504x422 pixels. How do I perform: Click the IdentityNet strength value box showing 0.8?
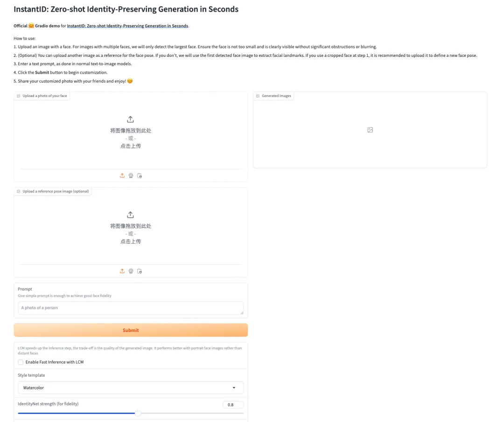coord(233,405)
